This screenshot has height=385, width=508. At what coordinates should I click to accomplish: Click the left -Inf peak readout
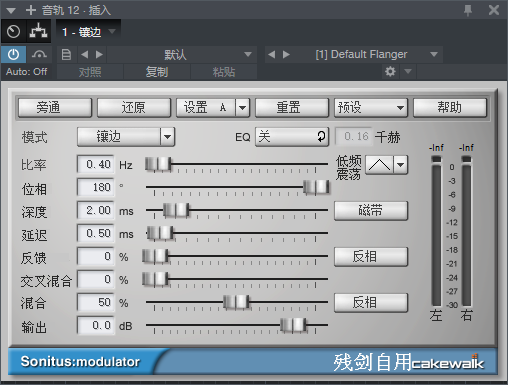click(436, 147)
